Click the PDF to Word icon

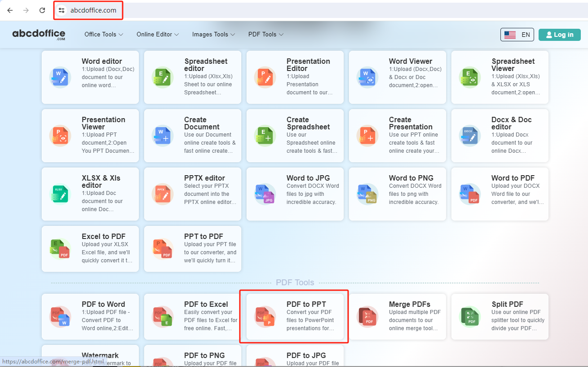coord(60,317)
